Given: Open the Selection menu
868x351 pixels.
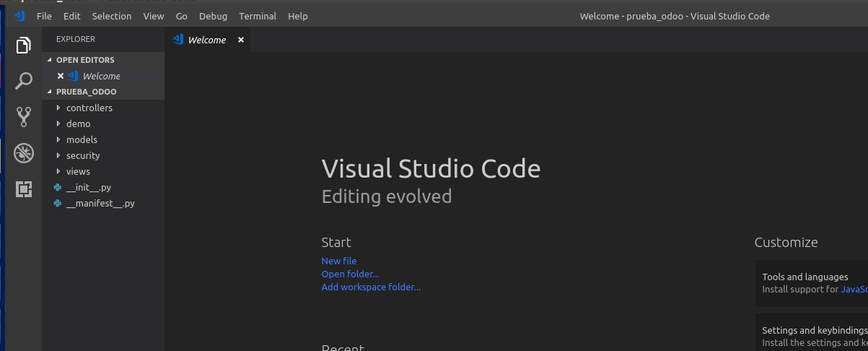Looking at the screenshot, I should coord(112,16).
